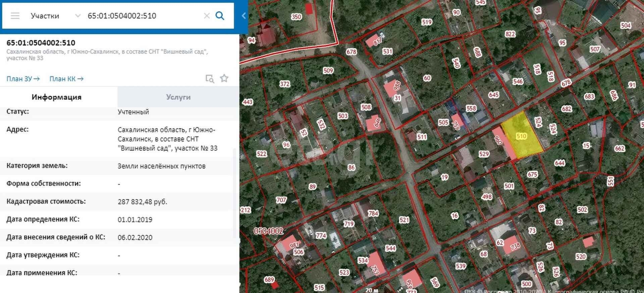Click the find-on-map icon beside star
The image size is (644, 293).
(x=210, y=78)
